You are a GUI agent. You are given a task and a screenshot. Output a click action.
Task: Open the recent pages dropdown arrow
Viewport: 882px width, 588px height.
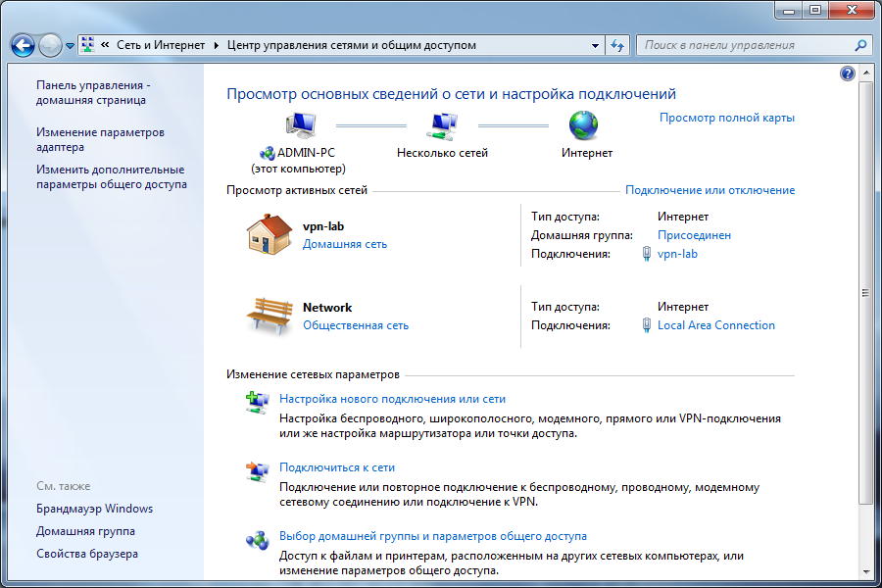click(x=71, y=46)
